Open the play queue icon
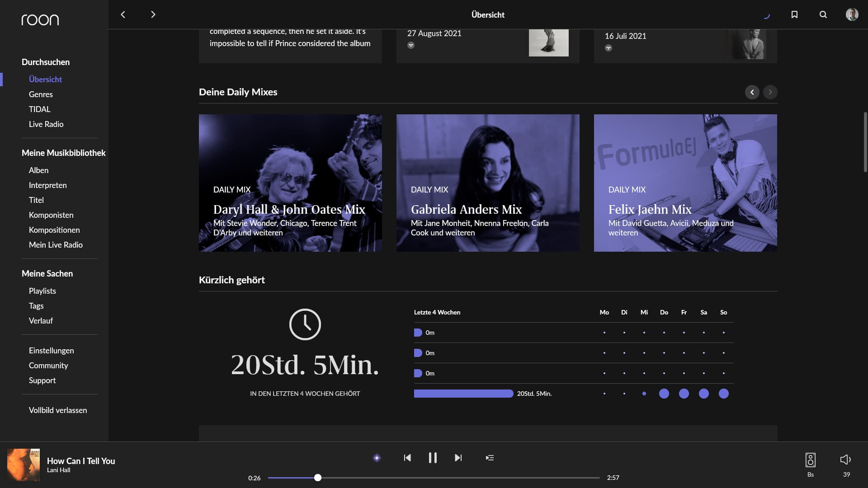This screenshot has height=488, width=868. click(490, 458)
